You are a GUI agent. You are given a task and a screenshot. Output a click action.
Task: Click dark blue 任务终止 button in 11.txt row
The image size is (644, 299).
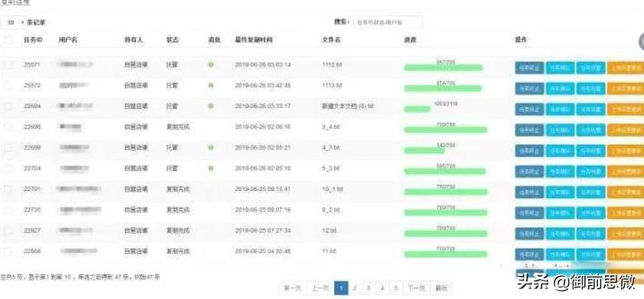click(x=530, y=255)
